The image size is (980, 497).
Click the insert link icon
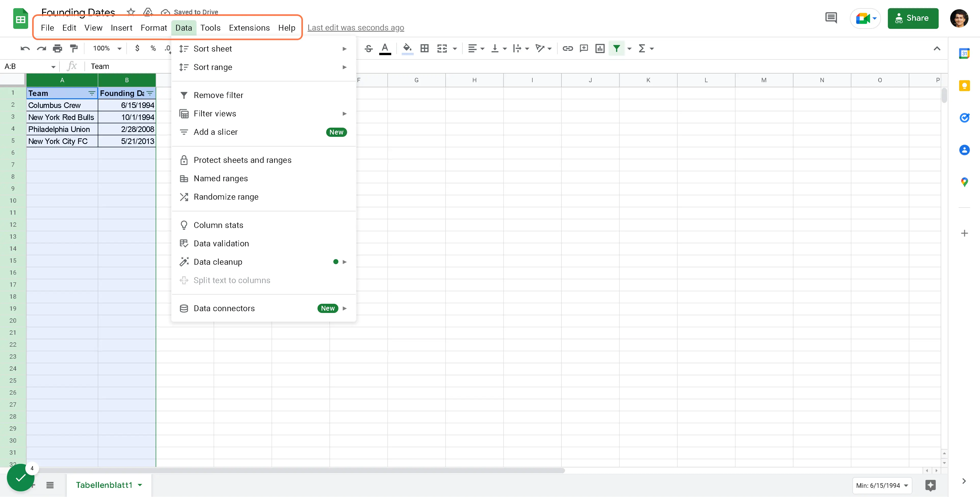click(x=568, y=48)
